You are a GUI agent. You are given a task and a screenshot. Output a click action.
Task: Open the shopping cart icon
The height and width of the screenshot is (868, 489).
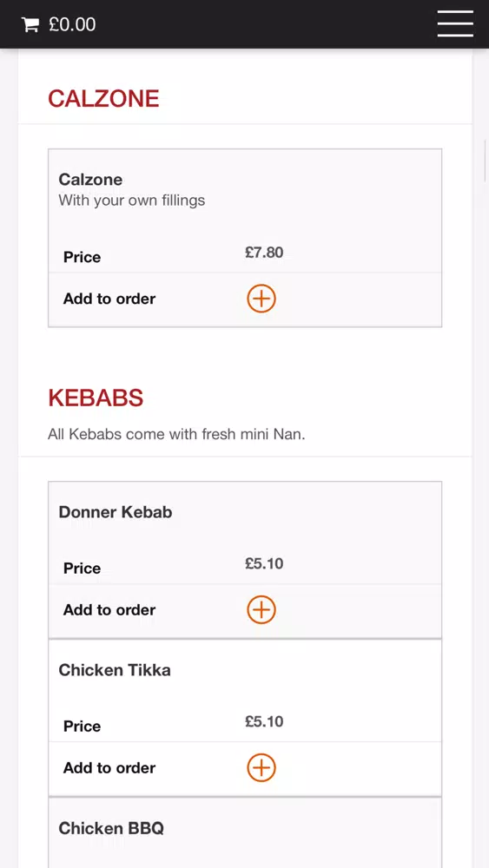pos(30,24)
